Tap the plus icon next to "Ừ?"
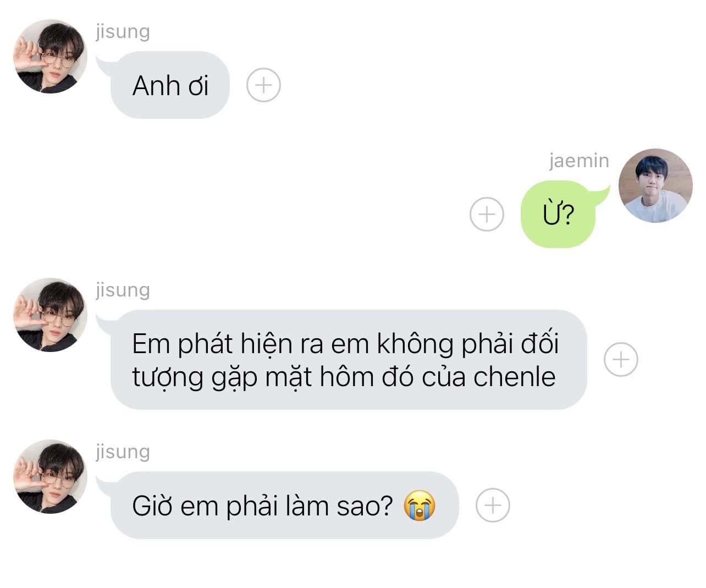 [487, 214]
